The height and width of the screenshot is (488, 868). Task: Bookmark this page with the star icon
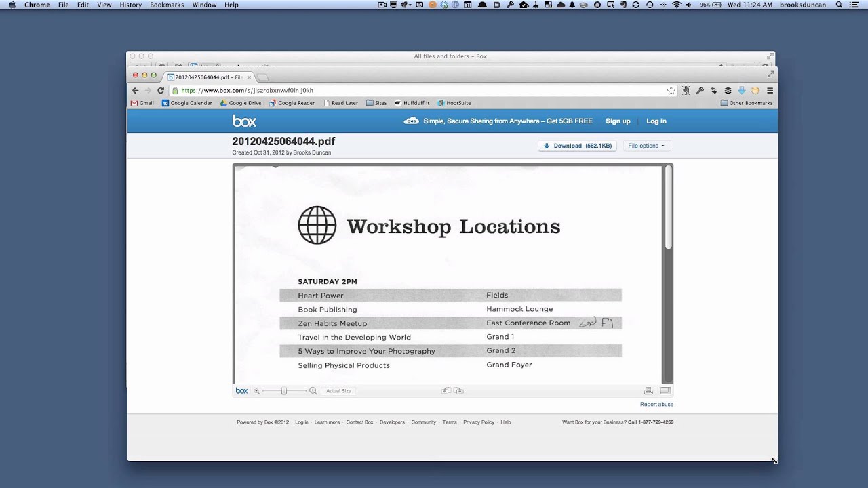[x=671, y=90]
